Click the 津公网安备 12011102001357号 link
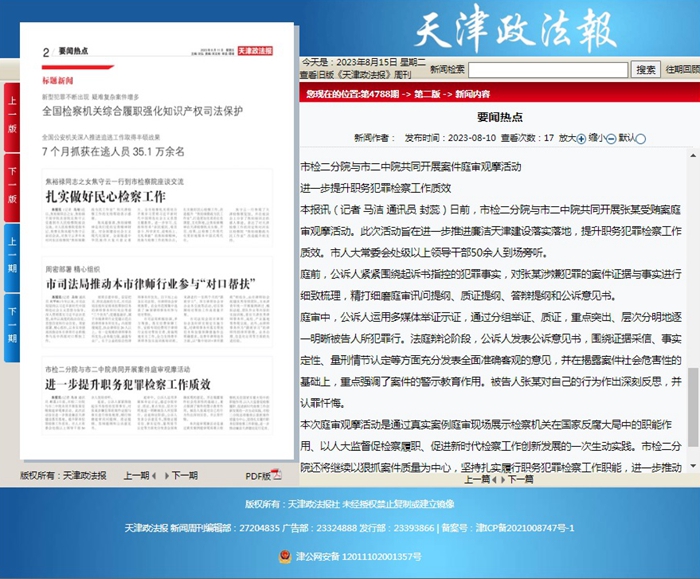The height and width of the screenshot is (579, 700). 358,557
